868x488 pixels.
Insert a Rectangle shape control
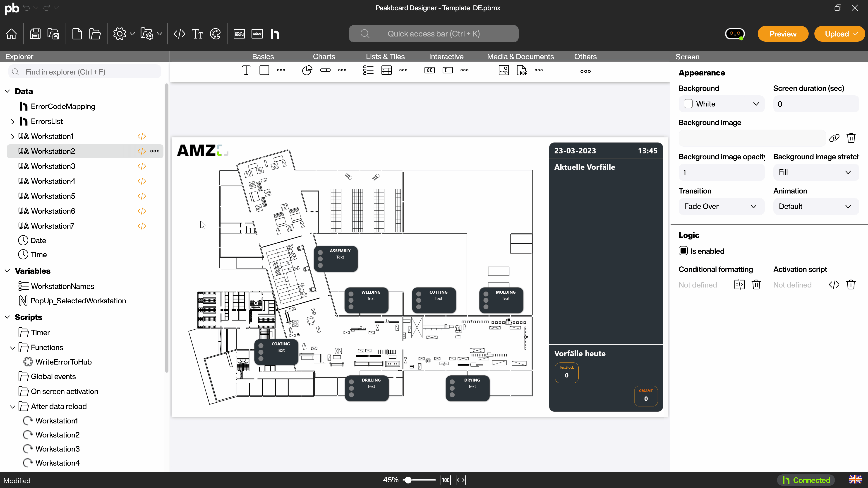pos(264,70)
